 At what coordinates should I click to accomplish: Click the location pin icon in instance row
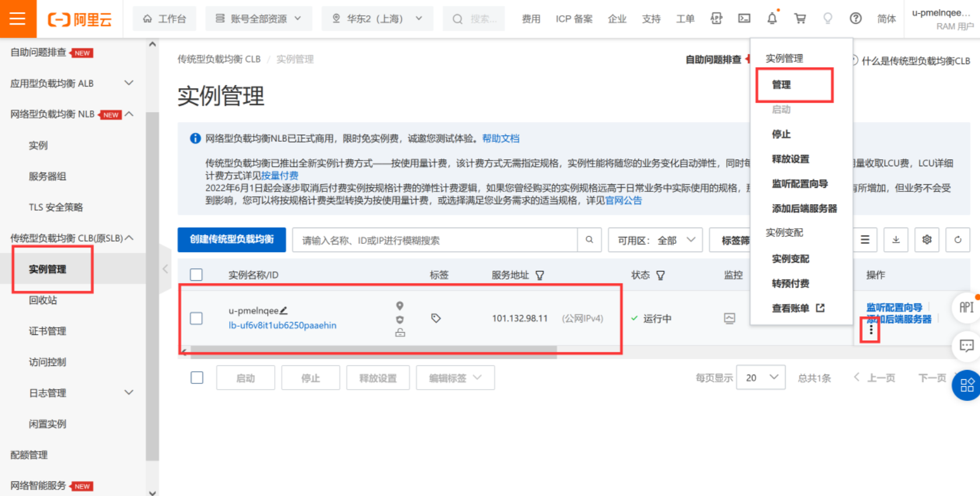click(x=400, y=306)
